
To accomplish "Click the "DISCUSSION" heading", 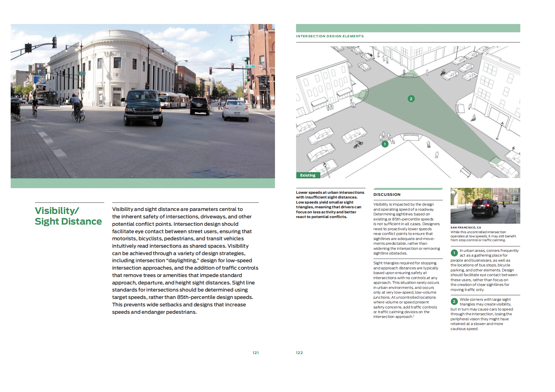I will pos(387,195).
